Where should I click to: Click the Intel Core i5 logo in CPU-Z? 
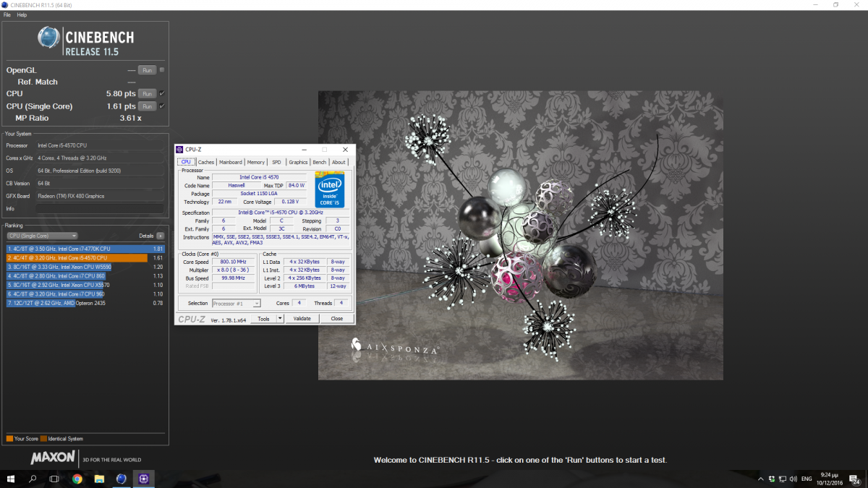pyautogui.click(x=329, y=189)
